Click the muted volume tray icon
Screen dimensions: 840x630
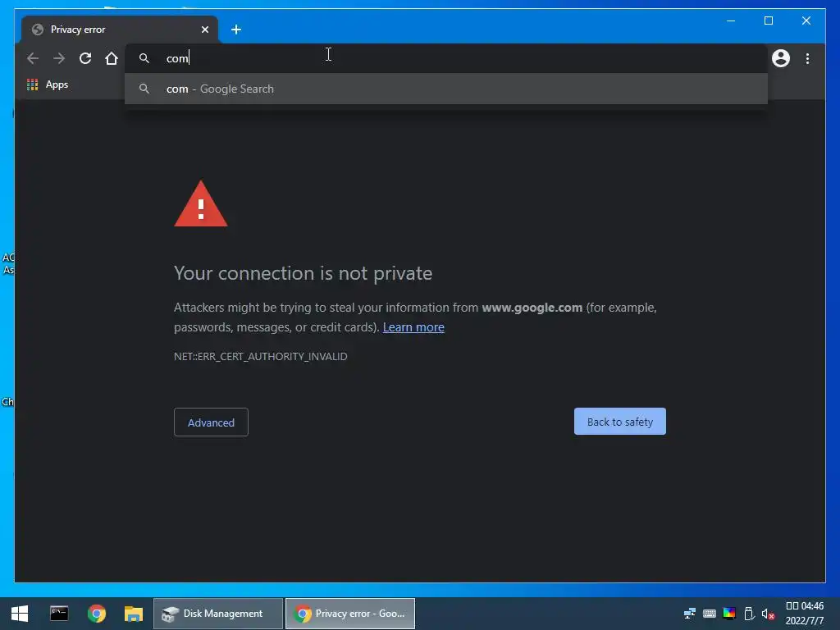click(768, 614)
